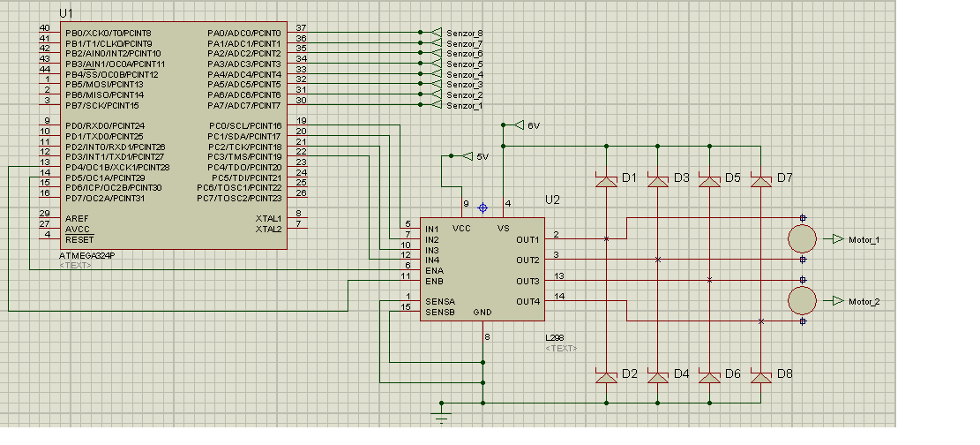The height and width of the screenshot is (445, 980).
Task: Click the AVCC pin label
Action: [x=77, y=229]
